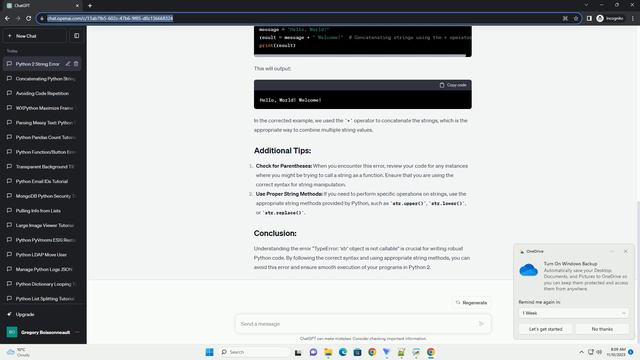Collapse the sidebar with the panel icon

[76, 36]
